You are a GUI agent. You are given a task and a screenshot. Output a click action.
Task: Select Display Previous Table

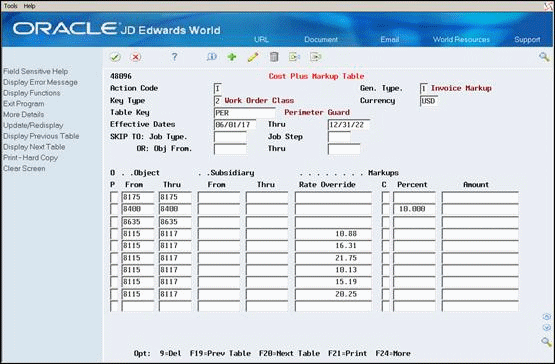click(x=41, y=136)
